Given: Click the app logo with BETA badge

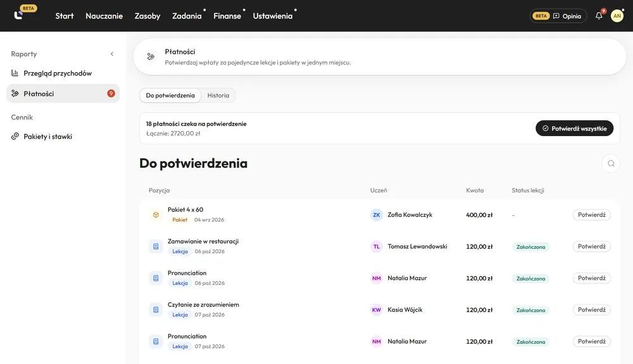Looking at the screenshot, I should click(x=24, y=13).
